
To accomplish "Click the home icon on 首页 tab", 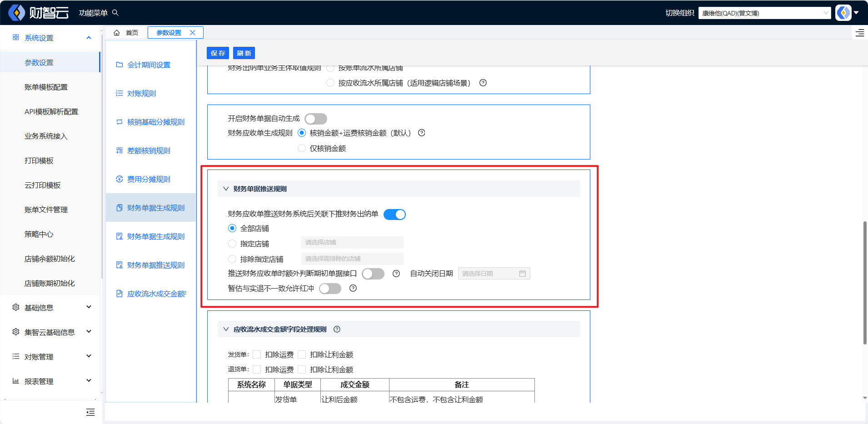I will [x=117, y=33].
